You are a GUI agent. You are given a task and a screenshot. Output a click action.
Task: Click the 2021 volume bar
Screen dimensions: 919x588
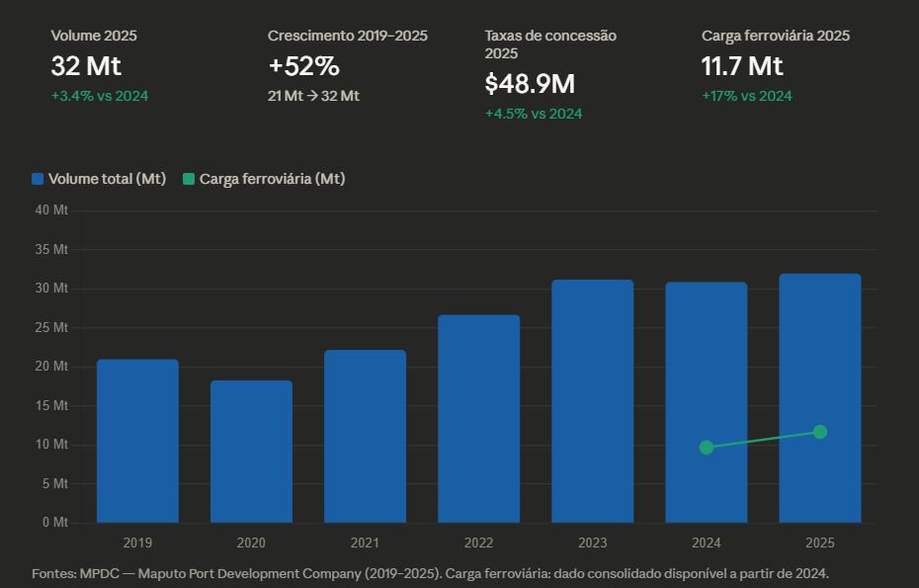click(365, 436)
